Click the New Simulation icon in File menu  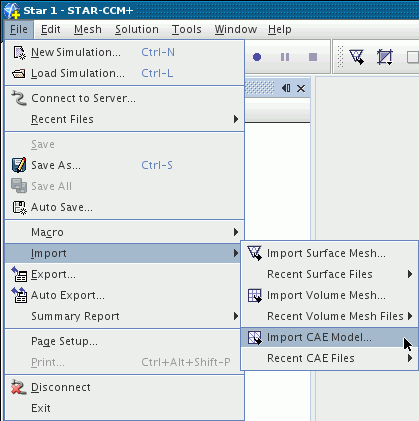(19, 53)
